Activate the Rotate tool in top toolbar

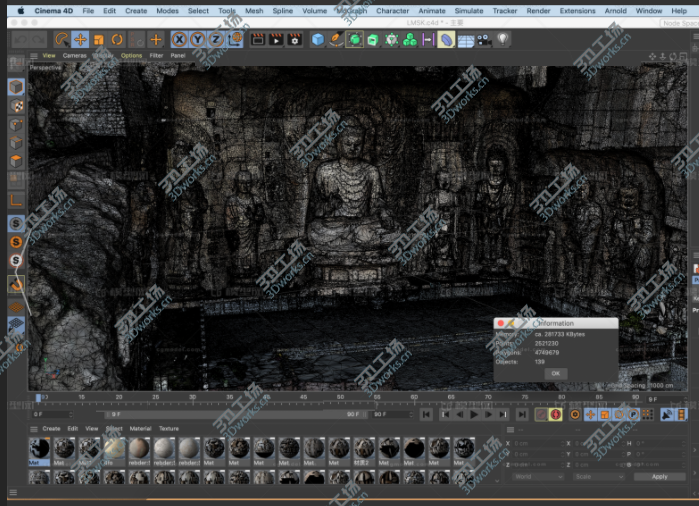[x=117, y=40]
